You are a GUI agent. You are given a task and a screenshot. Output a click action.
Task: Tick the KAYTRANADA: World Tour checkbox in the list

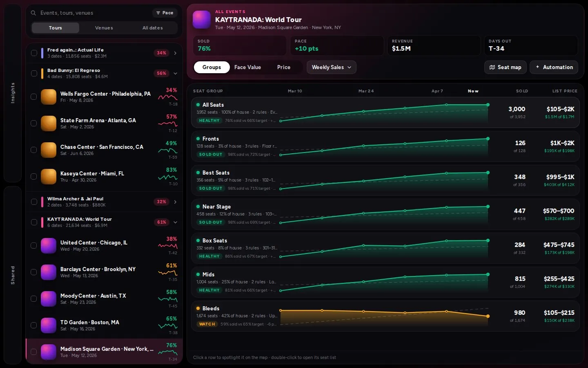pos(34,222)
